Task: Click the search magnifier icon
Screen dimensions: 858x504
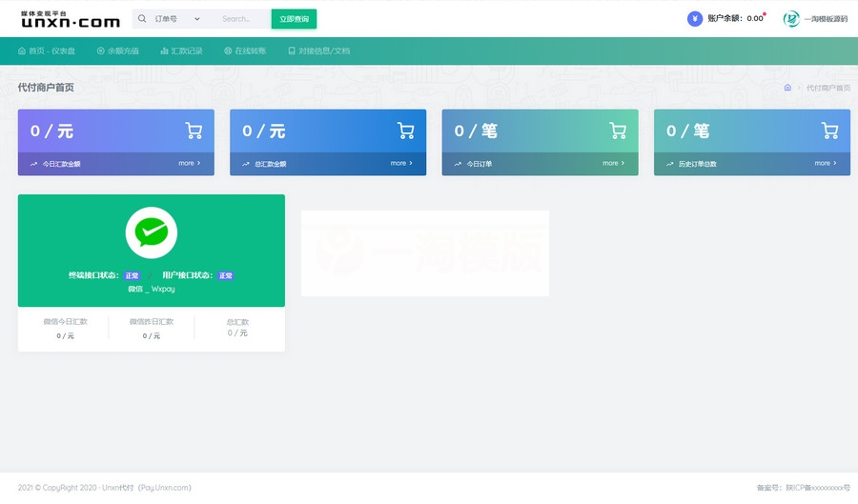Action: pyautogui.click(x=142, y=19)
